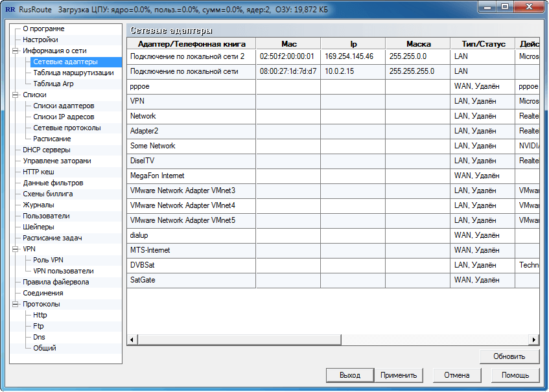Select the VPN adapter row in the table
This screenshot has height=392, width=549.
tap(333, 102)
